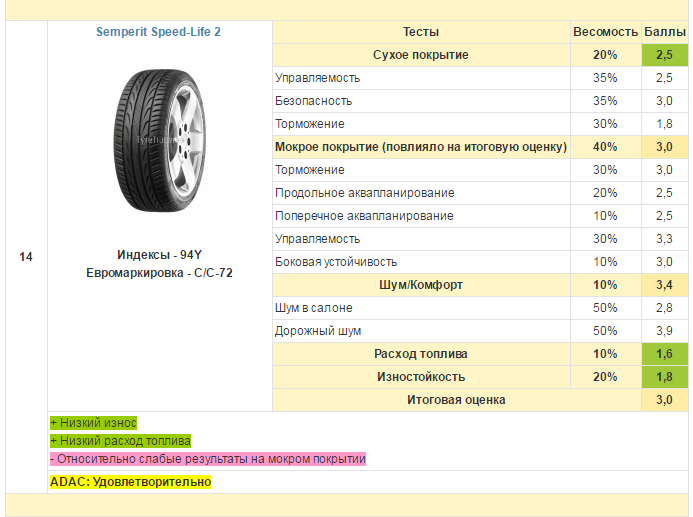Image resolution: width=693 pixels, height=517 pixels.
Task: Click the yellow 'ADAC: Удовлетворительно' rating
Action: pyautogui.click(x=130, y=482)
